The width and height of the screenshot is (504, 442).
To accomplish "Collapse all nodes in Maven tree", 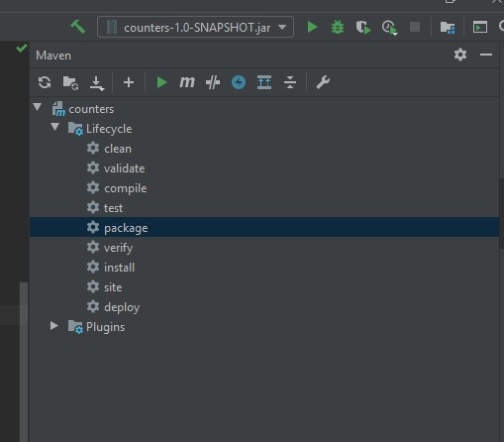I will [x=290, y=82].
